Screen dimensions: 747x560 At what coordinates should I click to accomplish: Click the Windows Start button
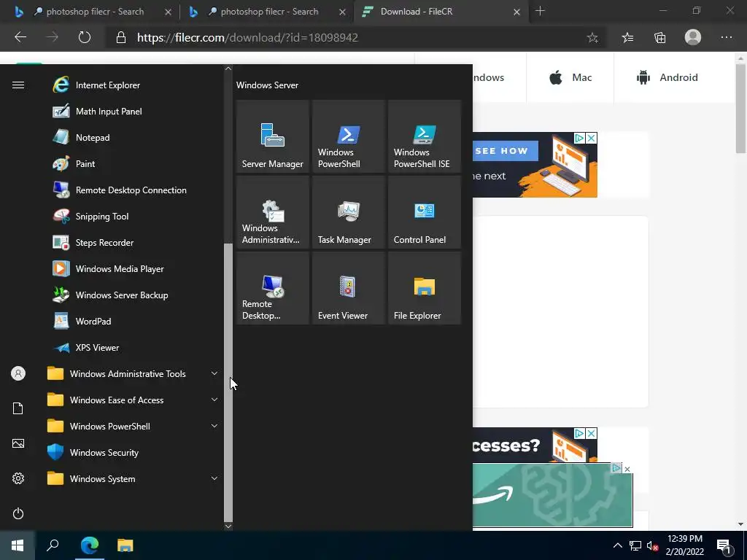tap(18, 545)
